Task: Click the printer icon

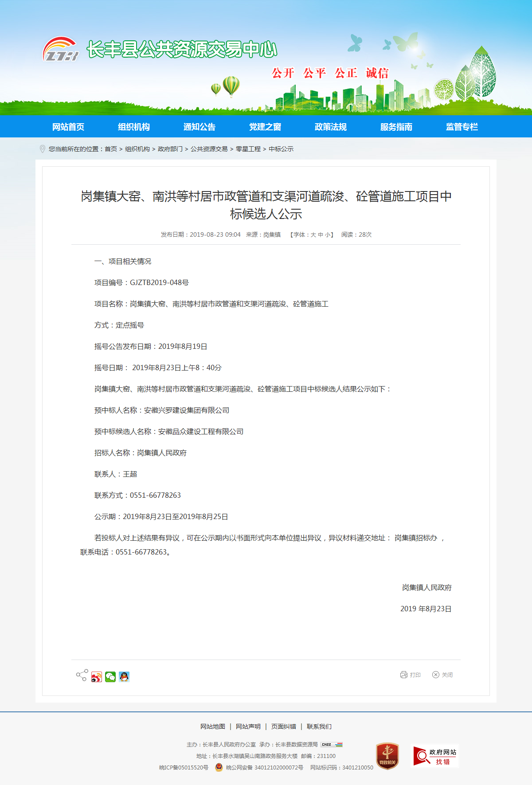Action: (403, 675)
